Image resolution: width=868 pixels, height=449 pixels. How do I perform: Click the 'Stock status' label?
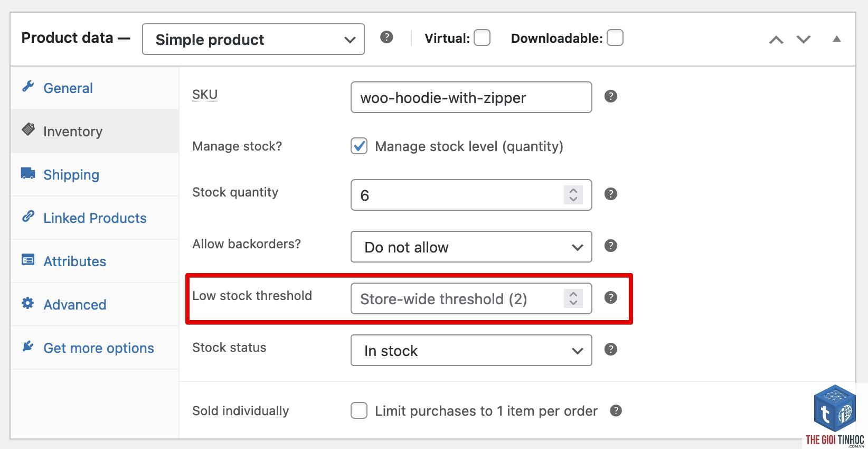(229, 348)
